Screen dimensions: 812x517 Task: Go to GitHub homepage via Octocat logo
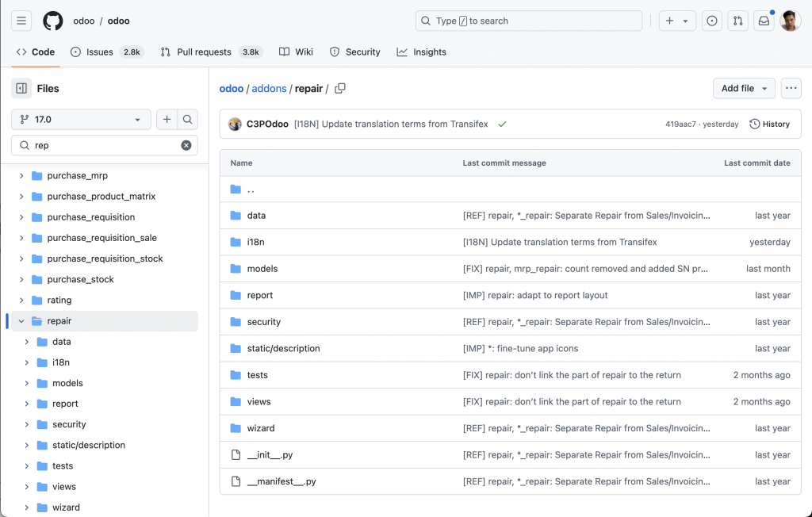[x=53, y=21]
